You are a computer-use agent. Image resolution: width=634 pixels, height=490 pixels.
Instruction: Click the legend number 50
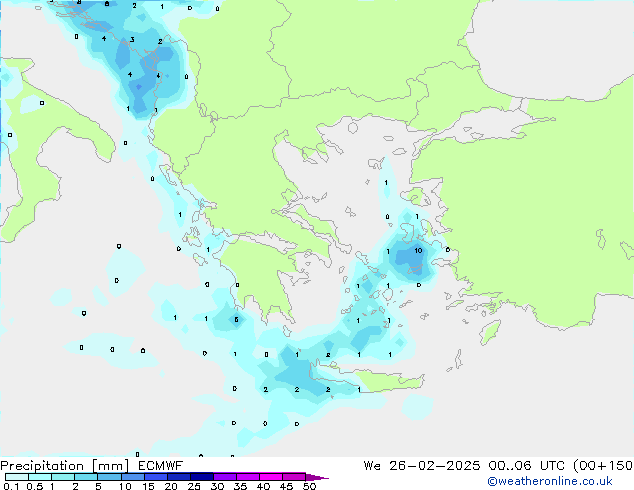(x=309, y=486)
